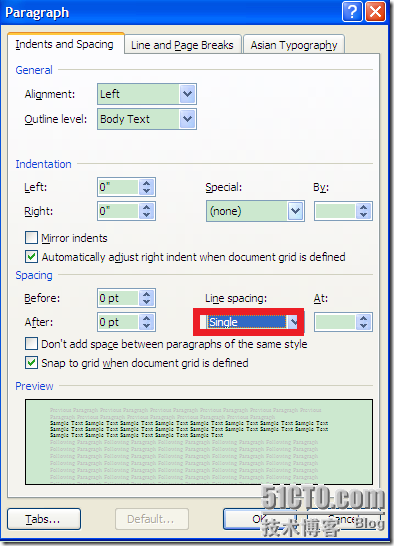394x546 pixels.
Task: Toggle Automatically adjust right indent checkbox
Action: 31,257
